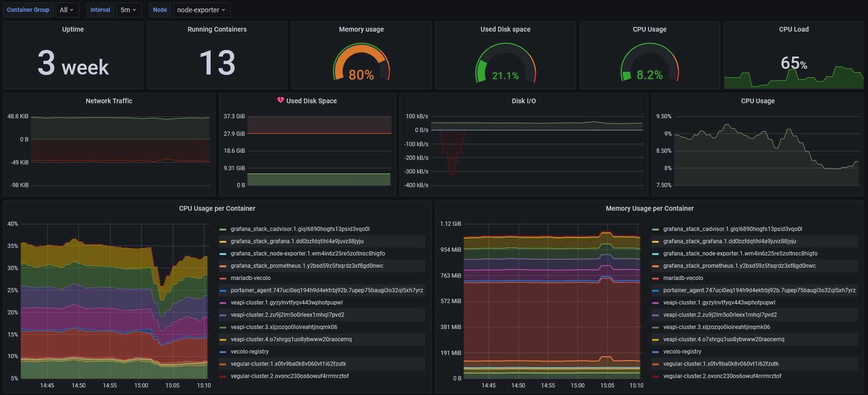Click mariadb-vecolo color swatch in Memory per Container legend
This screenshot has height=395, width=868.
pyautogui.click(x=655, y=279)
